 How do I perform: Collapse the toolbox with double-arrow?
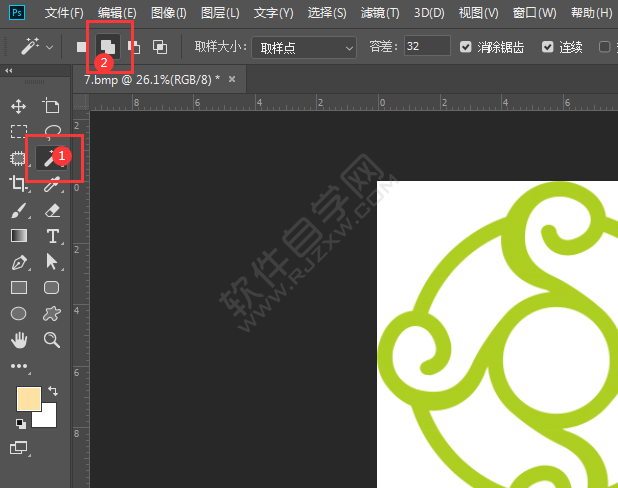click(x=8, y=71)
